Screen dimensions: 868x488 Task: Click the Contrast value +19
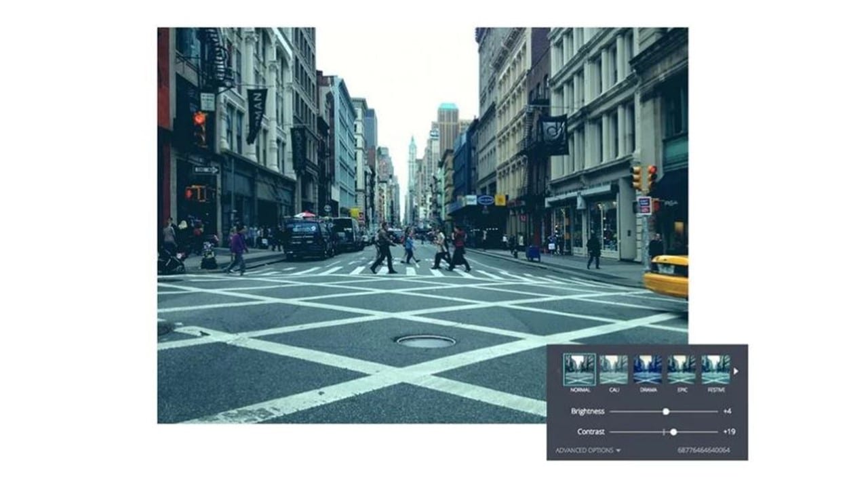coord(729,432)
